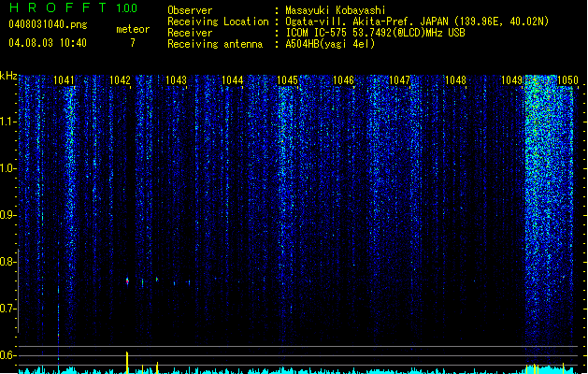Click the 1050 time marker

(567, 80)
